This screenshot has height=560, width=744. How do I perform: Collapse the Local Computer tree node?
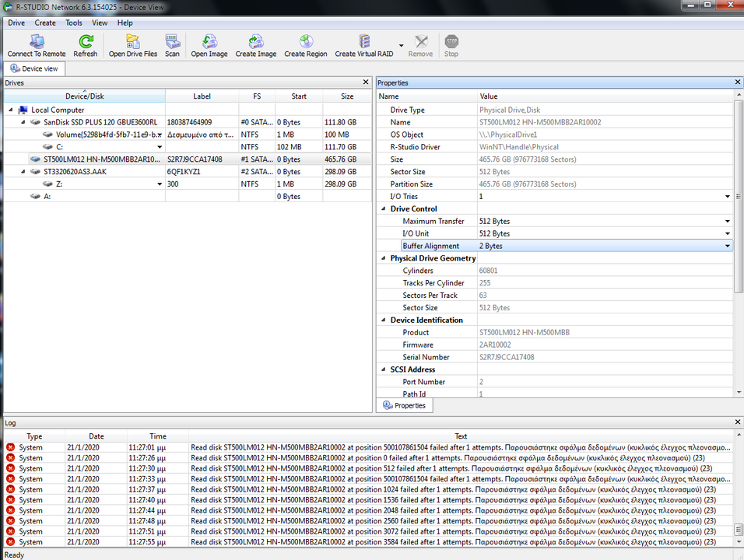(10, 110)
